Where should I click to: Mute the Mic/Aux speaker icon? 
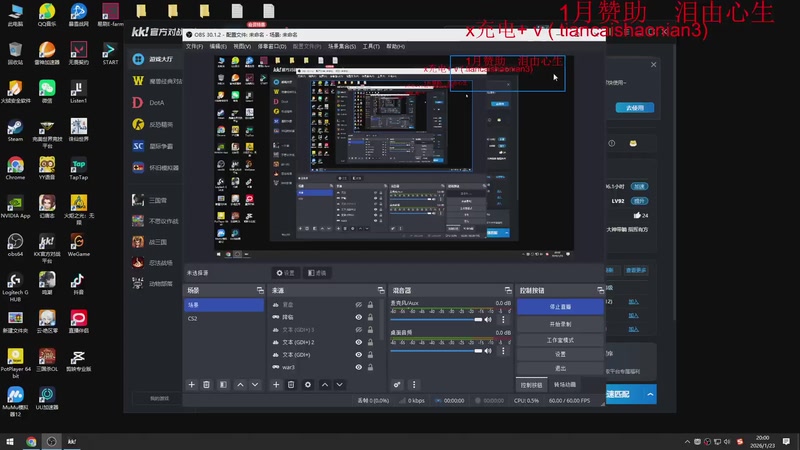pos(488,319)
